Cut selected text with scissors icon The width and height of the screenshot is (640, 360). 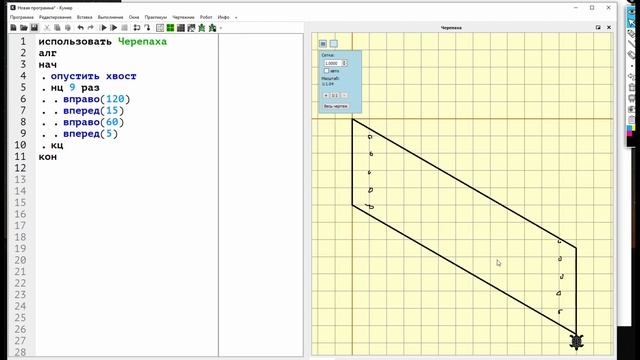[47, 28]
